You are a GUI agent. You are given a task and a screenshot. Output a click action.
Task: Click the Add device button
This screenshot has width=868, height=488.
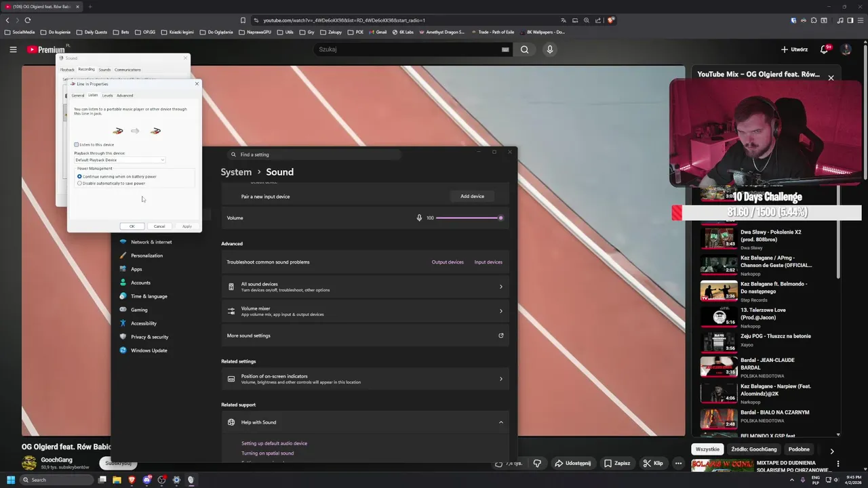473,196
